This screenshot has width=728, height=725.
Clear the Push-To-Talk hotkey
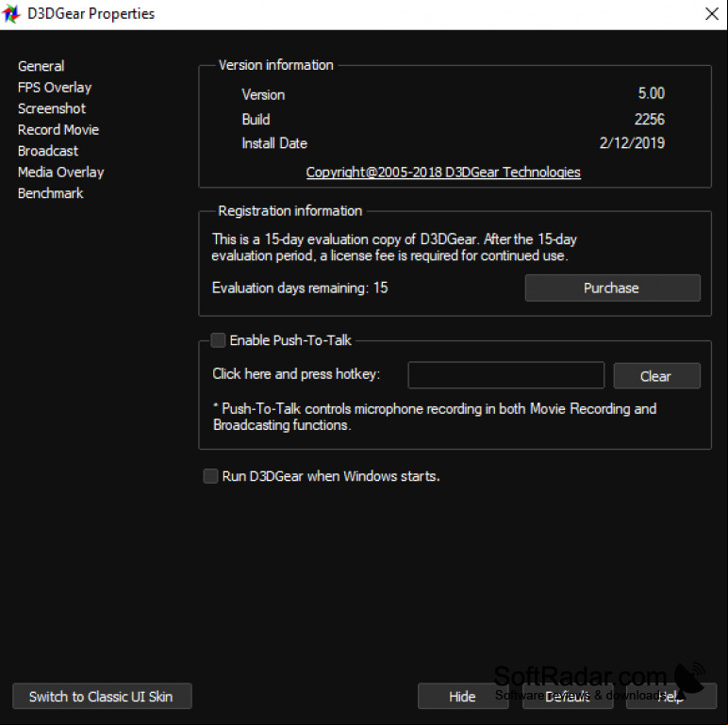pyautogui.click(x=656, y=376)
